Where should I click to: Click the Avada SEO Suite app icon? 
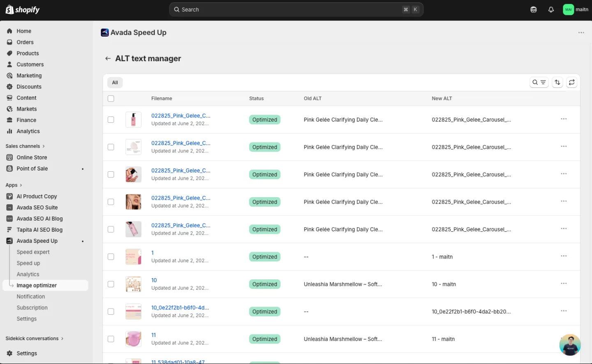click(9, 207)
